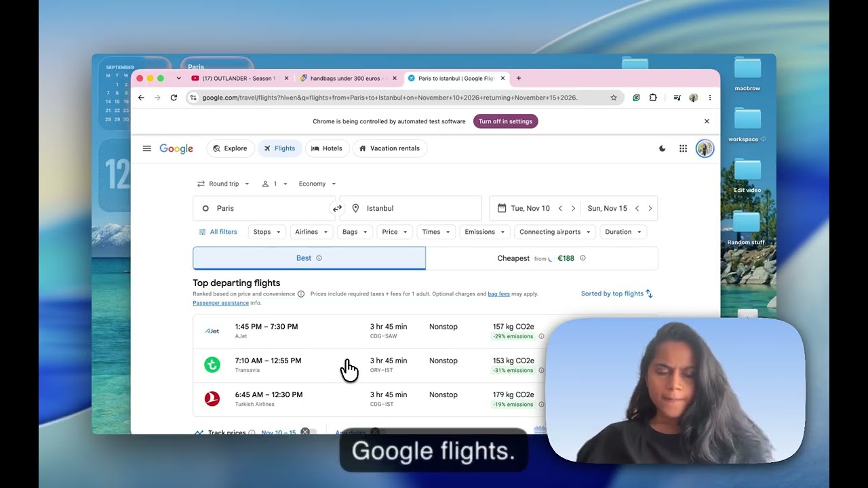This screenshot has width=868, height=488.
Task: Select the Paris to Istanbul Google Flights tab
Action: coord(456,78)
